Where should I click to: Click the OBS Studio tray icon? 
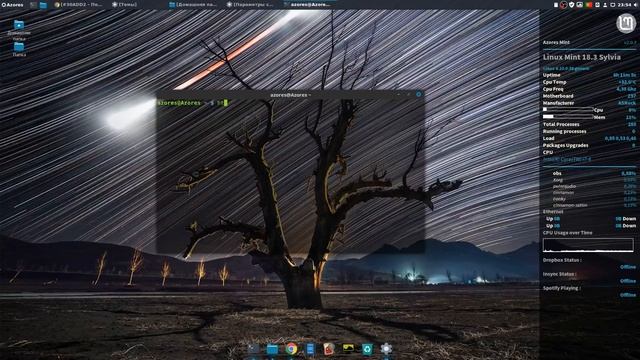[564, 5]
